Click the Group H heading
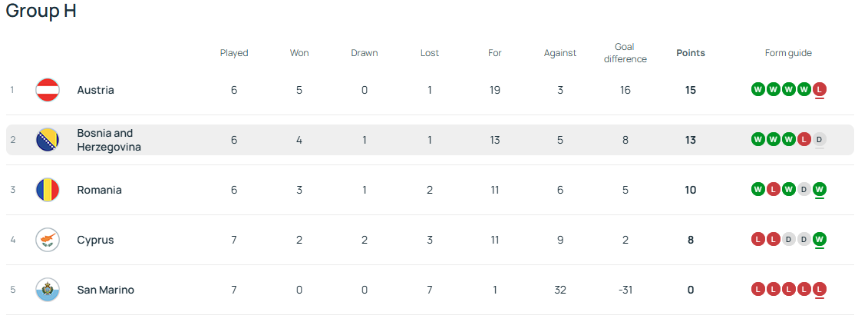 click(x=41, y=12)
